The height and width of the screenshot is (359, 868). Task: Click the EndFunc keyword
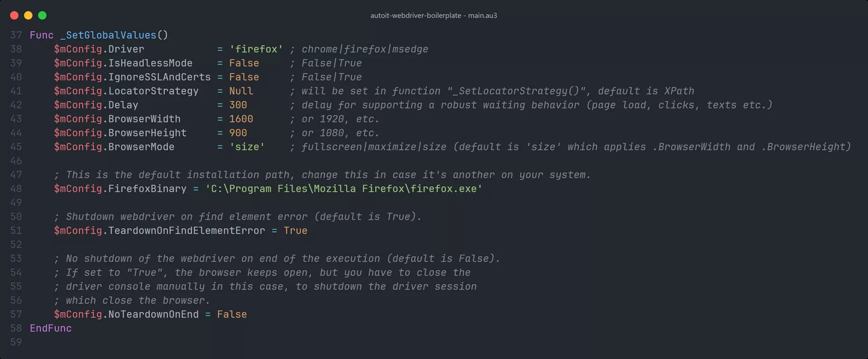pos(51,328)
